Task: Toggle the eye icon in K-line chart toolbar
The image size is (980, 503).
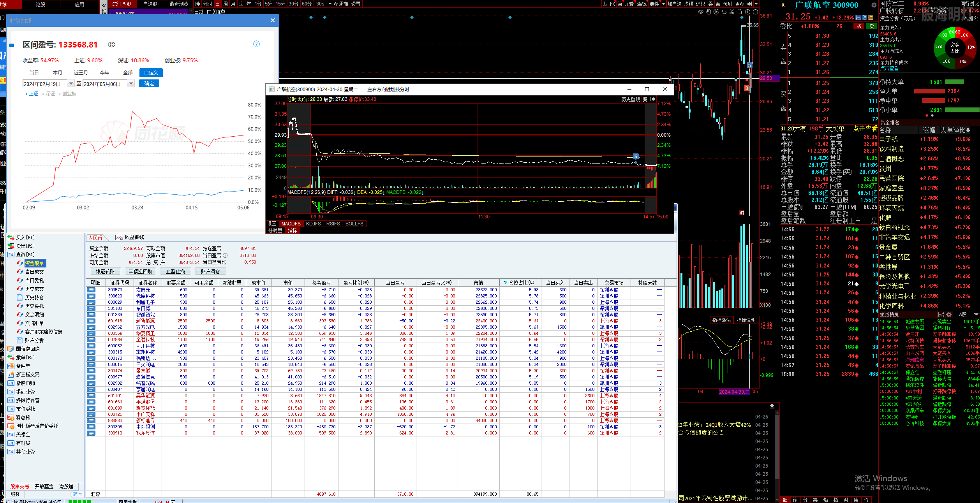Action: [x=701, y=12]
